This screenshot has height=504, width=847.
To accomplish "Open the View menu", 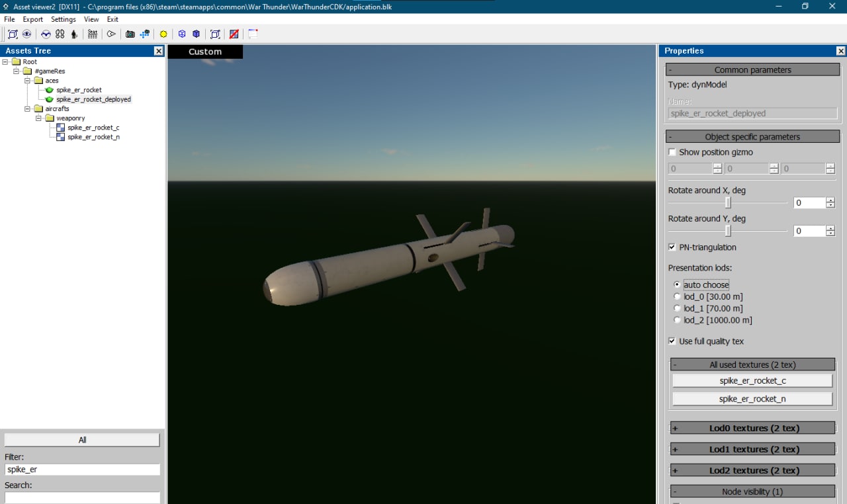I will [x=91, y=19].
